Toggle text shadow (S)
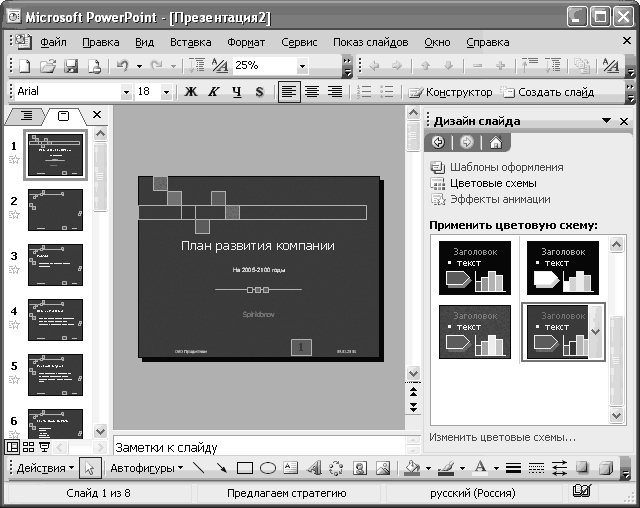Viewport: 640px width, 508px height. [259, 91]
